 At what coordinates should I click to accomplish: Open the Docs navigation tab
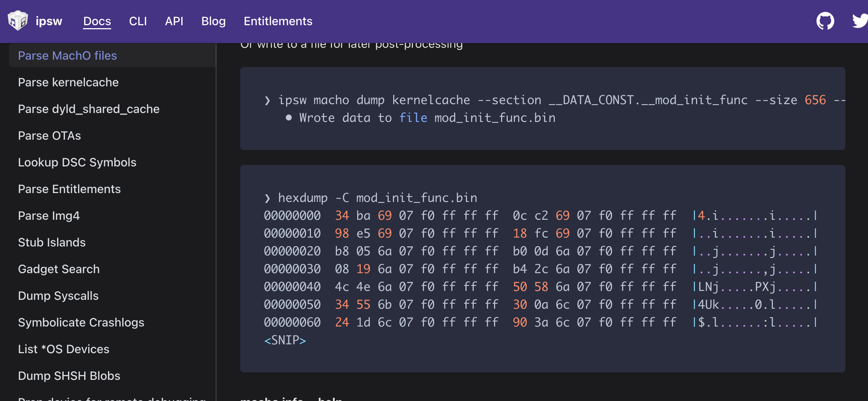[97, 21]
